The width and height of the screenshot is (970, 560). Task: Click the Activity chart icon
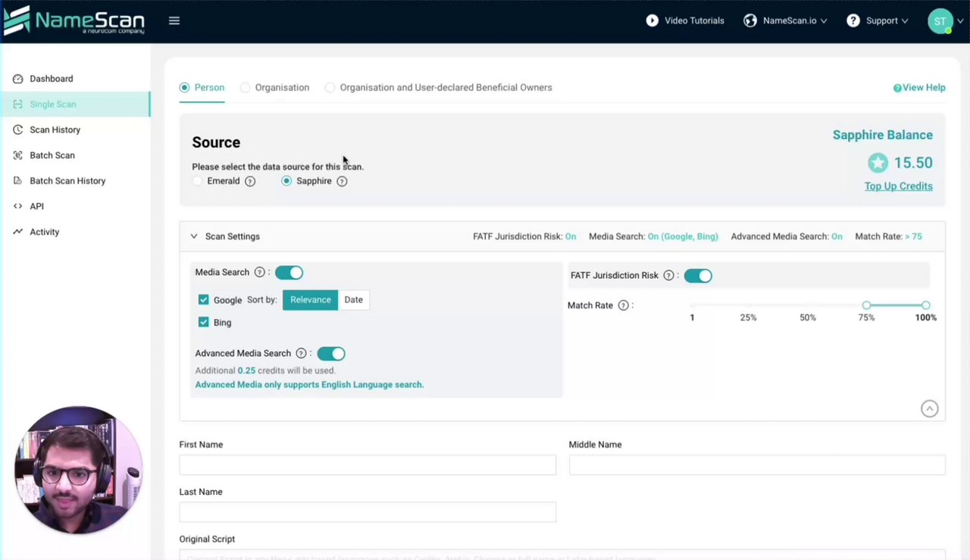click(18, 232)
